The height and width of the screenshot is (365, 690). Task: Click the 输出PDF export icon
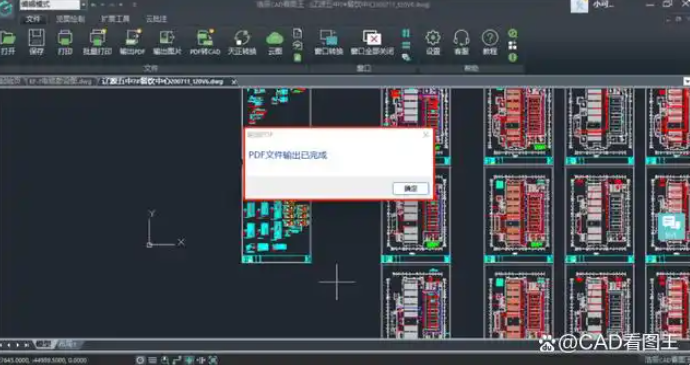(132, 42)
